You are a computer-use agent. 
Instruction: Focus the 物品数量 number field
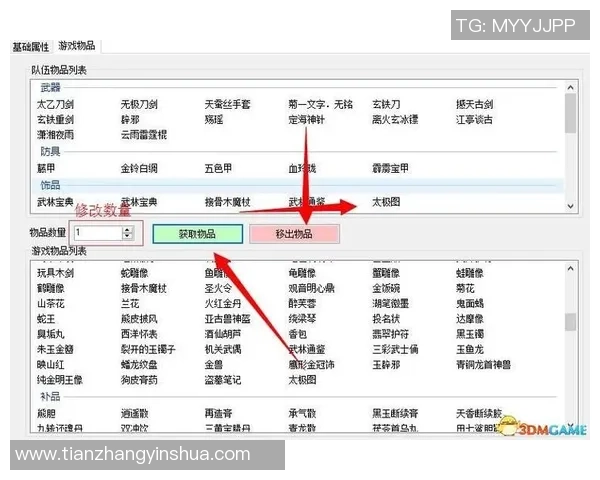pos(98,233)
